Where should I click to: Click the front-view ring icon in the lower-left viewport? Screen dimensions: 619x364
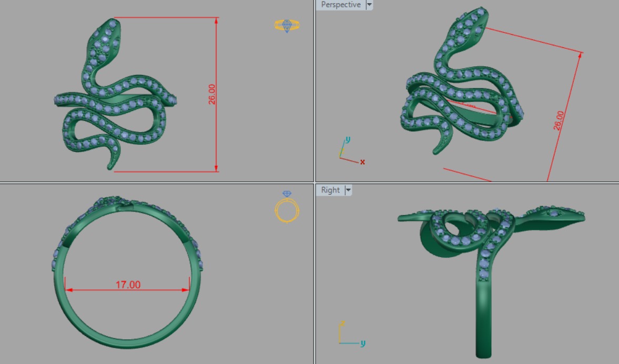click(x=287, y=207)
